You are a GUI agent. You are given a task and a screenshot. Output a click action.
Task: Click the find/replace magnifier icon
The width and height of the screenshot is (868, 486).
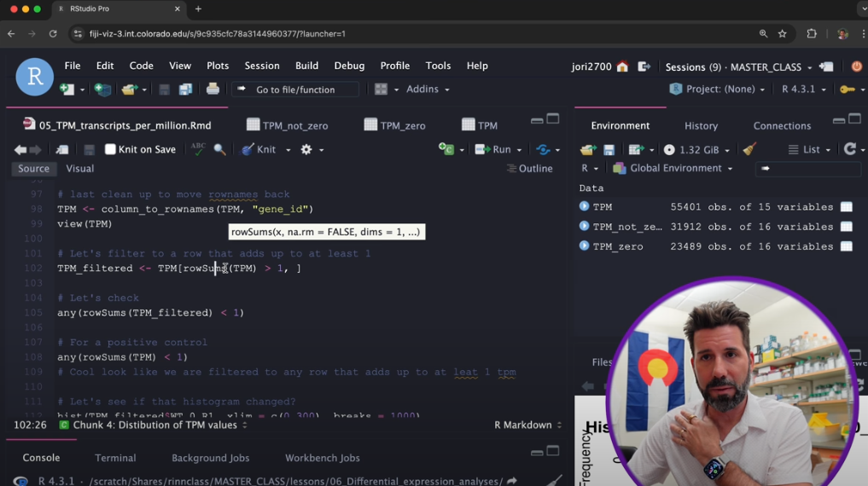click(x=219, y=149)
